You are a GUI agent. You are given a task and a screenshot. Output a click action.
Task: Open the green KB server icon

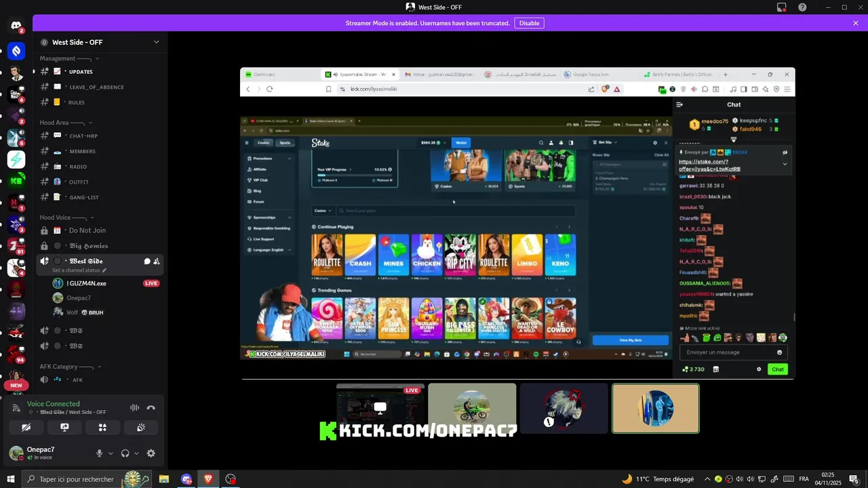16,181
